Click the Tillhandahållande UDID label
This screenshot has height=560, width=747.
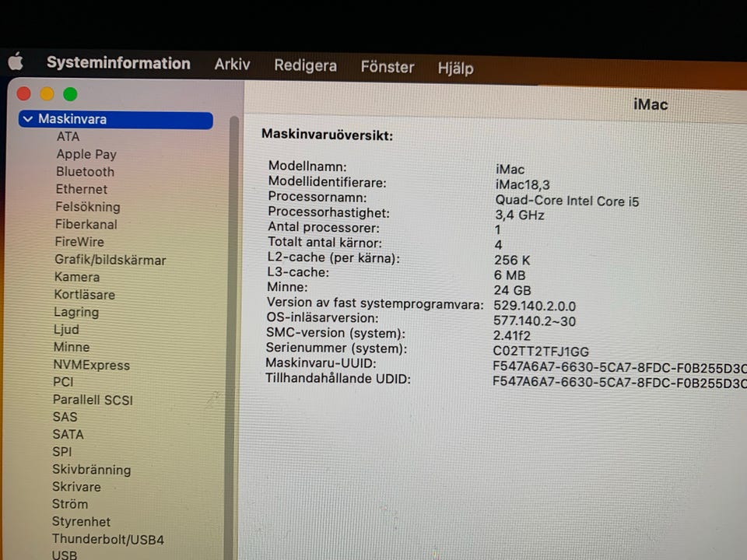tap(338, 379)
